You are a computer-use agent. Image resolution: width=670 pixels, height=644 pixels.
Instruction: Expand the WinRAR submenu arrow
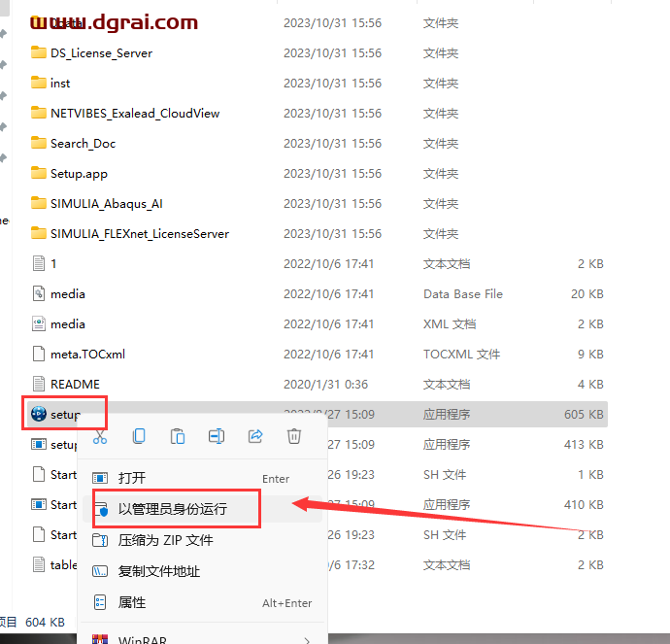tap(307, 640)
